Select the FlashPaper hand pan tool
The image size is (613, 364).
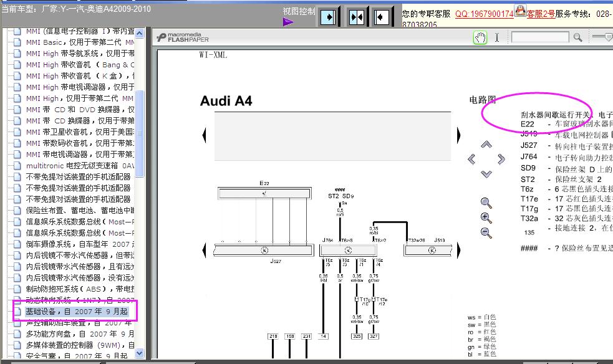pos(480,37)
